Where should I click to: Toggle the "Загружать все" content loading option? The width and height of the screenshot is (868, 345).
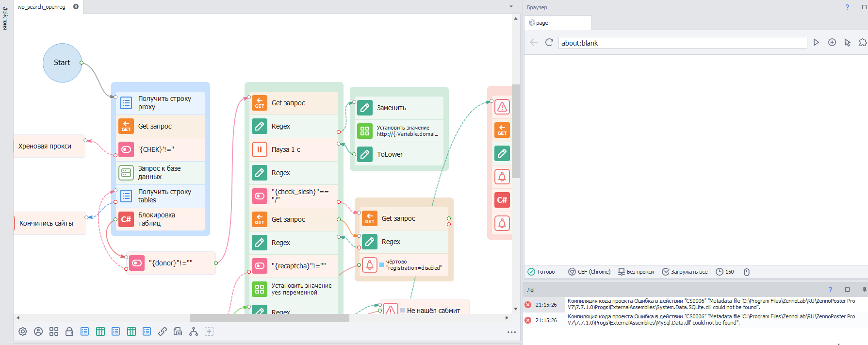(x=685, y=272)
